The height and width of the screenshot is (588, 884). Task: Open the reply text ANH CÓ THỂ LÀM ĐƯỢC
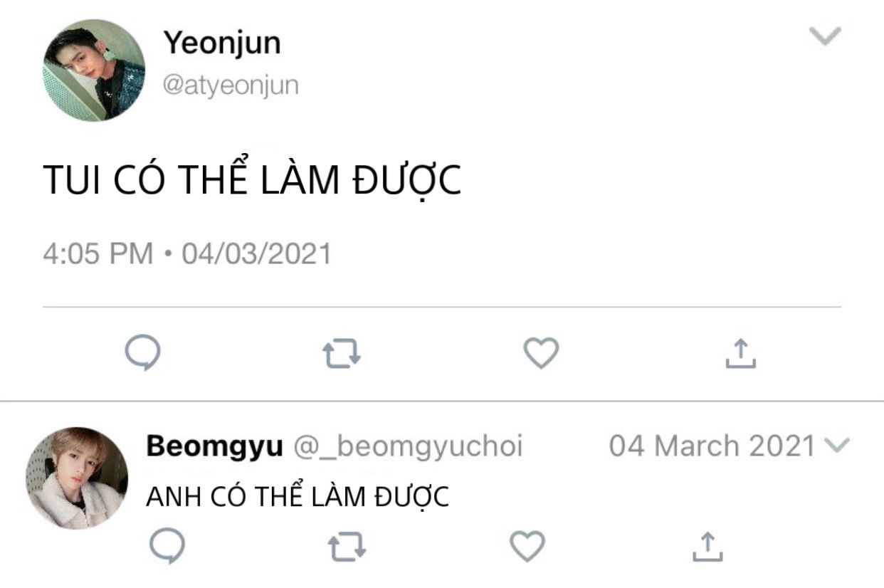coord(298,496)
